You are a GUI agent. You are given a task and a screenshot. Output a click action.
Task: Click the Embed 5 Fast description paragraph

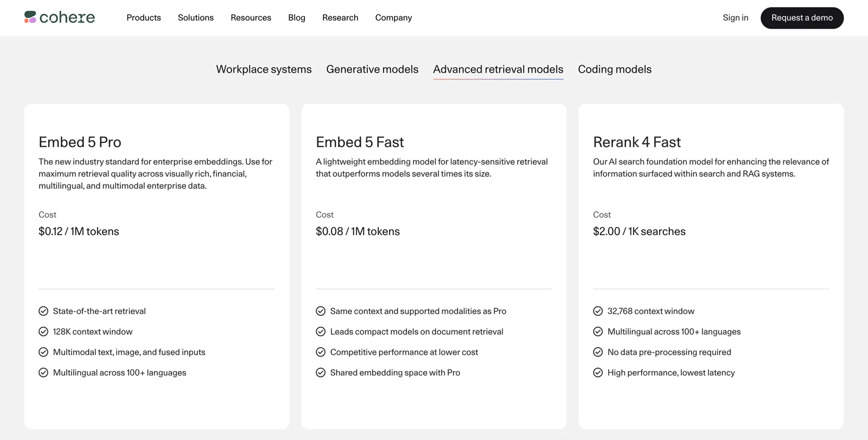[x=432, y=168]
